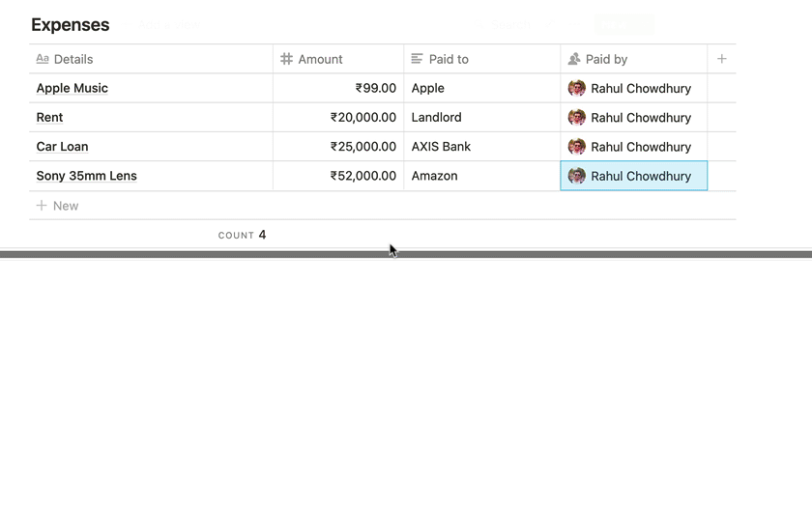The width and height of the screenshot is (812, 508).
Task: Click Rahul Chowdhury name in Rent row
Action: [x=641, y=118]
